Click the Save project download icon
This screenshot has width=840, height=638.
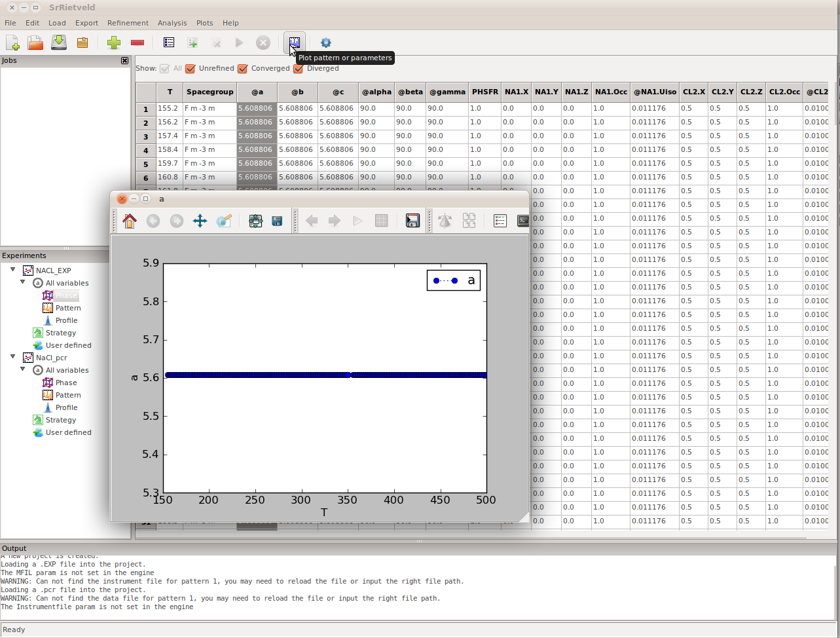(x=59, y=43)
